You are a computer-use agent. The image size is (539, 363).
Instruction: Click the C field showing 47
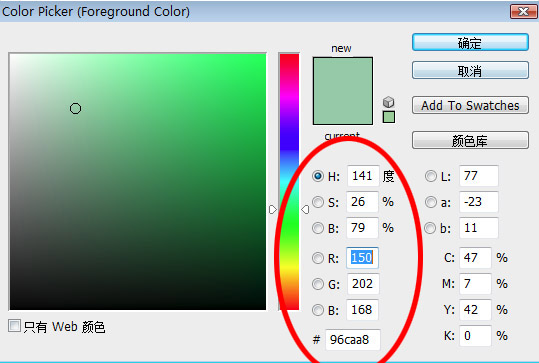[x=475, y=258]
